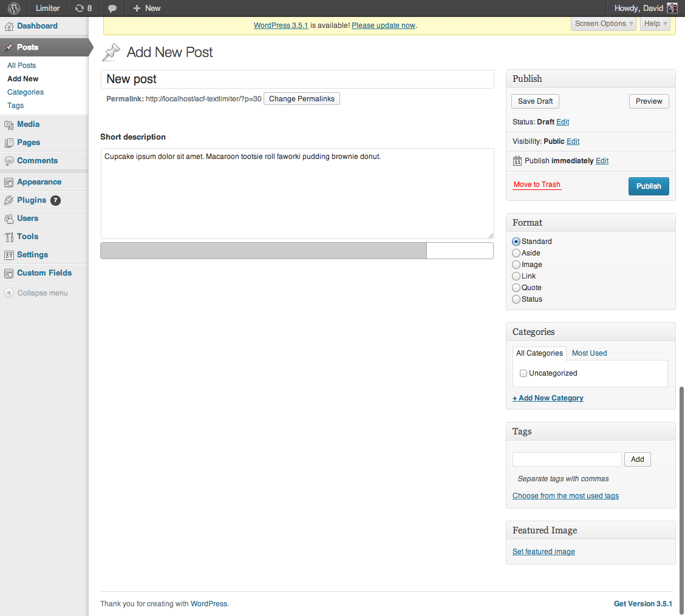Click the Media icon in sidebar
This screenshot has height=616, width=685.
9,124
